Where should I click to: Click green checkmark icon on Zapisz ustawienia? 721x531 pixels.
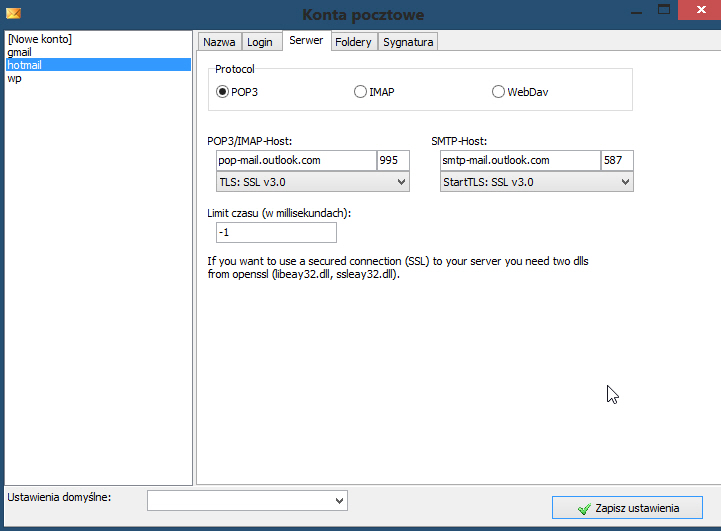click(584, 508)
